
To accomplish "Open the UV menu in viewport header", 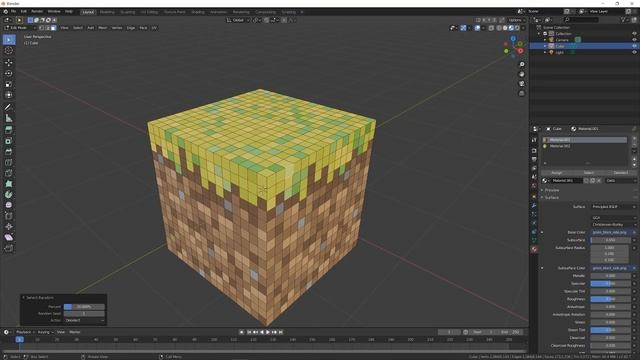I will (x=154, y=28).
